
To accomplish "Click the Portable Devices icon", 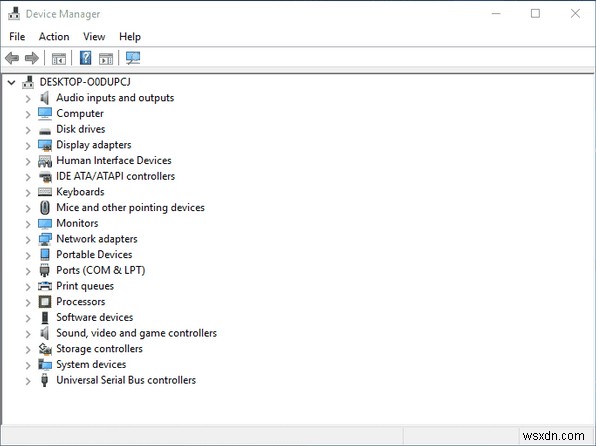I will coord(45,254).
